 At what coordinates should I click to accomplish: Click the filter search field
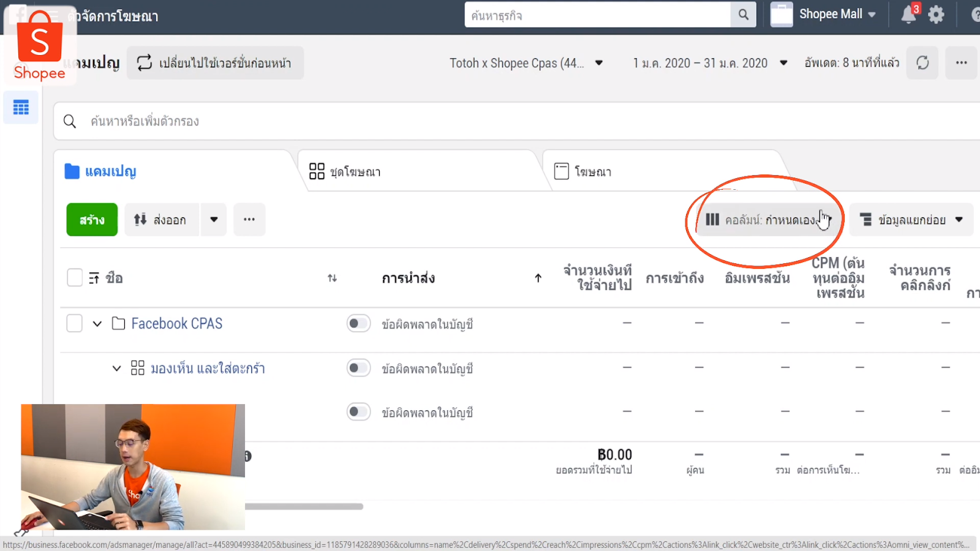pos(245,121)
